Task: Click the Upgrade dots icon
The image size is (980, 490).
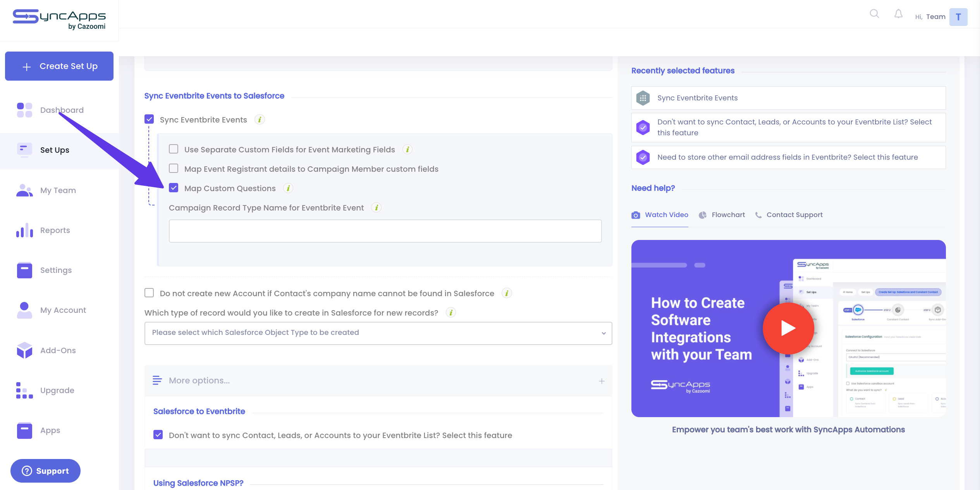Action: click(x=24, y=390)
